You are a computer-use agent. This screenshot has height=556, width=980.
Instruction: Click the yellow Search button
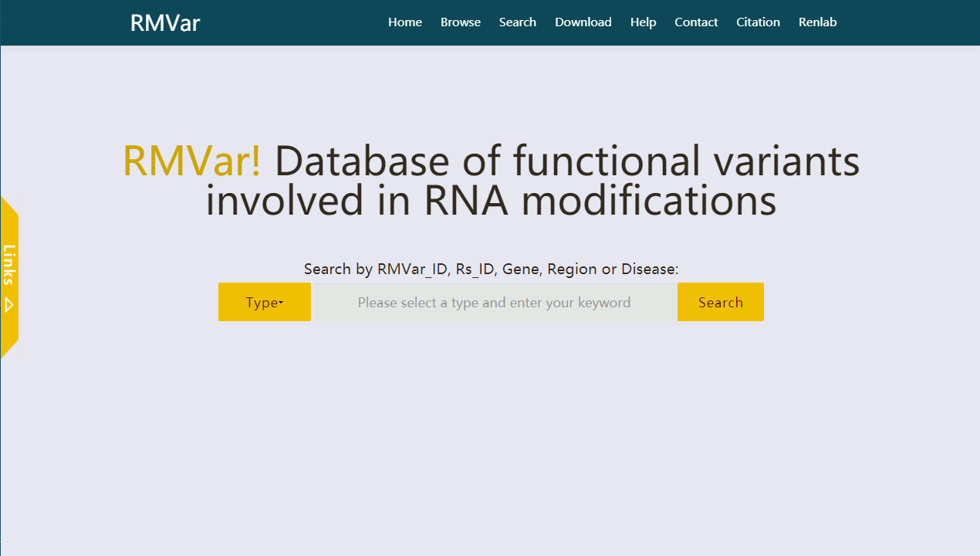[x=721, y=302]
